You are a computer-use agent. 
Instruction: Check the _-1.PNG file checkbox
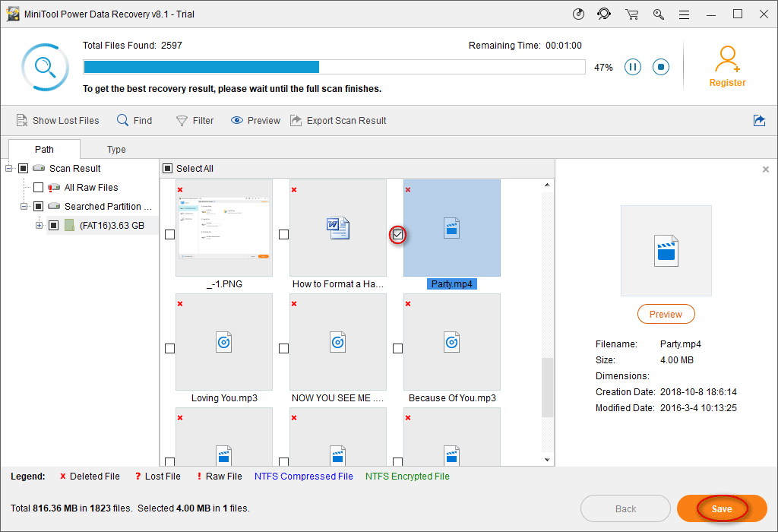(x=169, y=234)
